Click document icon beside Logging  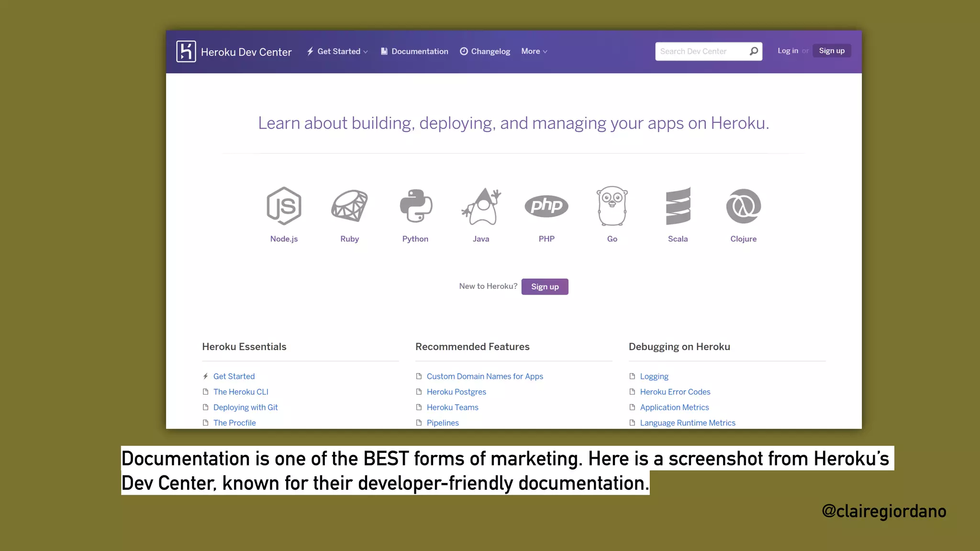tap(632, 376)
